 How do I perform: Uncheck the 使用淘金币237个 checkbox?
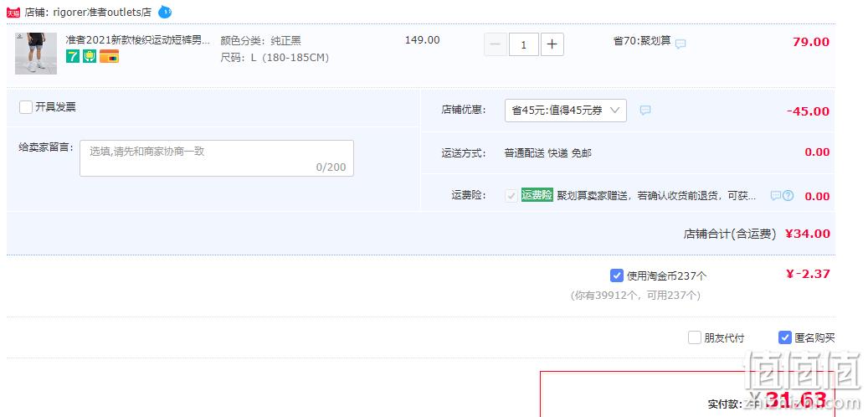click(616, 275)
